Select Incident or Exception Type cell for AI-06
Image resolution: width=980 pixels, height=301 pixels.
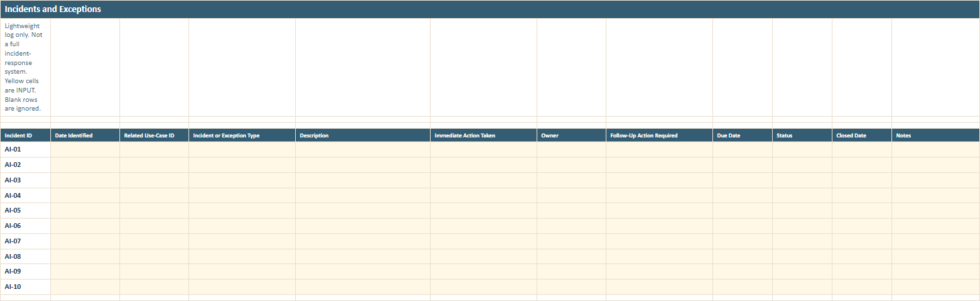pos(242,226)
